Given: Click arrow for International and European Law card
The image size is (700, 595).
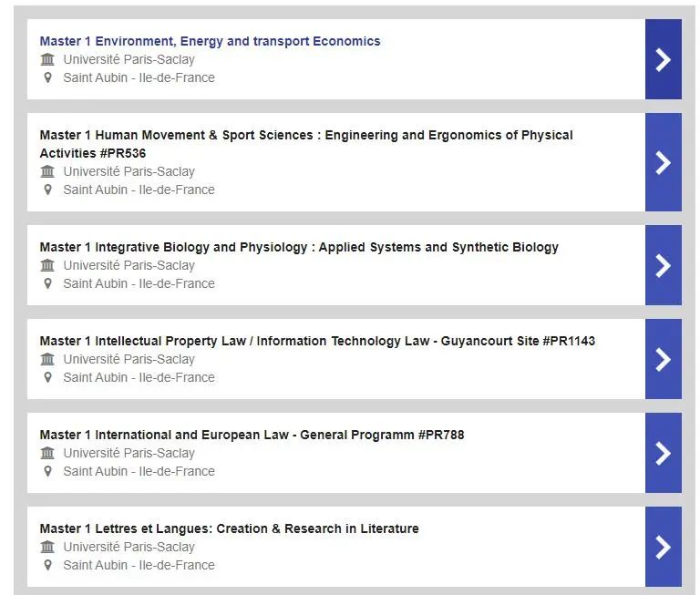Looking at the screenshot, I should pyautogui.click(x=663, y=453).
